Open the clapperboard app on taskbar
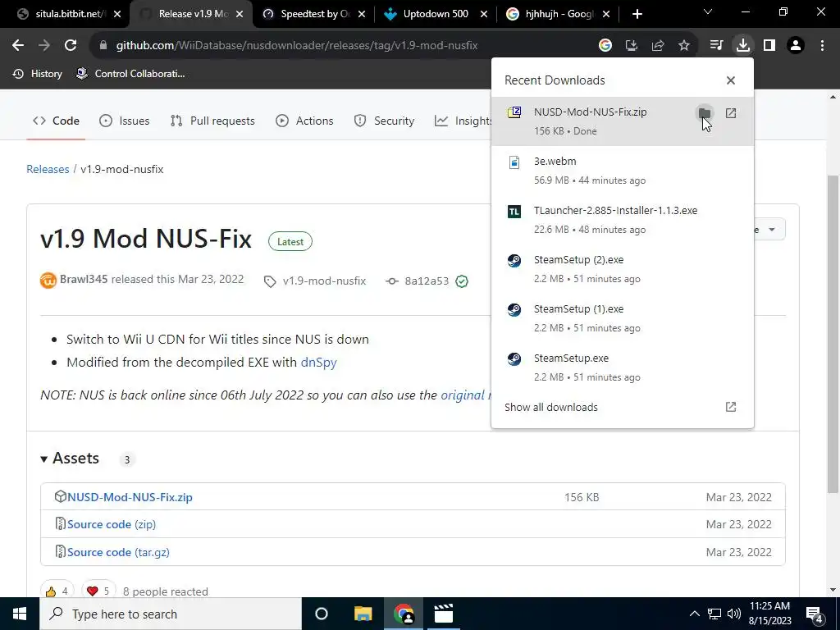Screen dimensions: 840x630 pyautogui.click(x=444, y=614)
